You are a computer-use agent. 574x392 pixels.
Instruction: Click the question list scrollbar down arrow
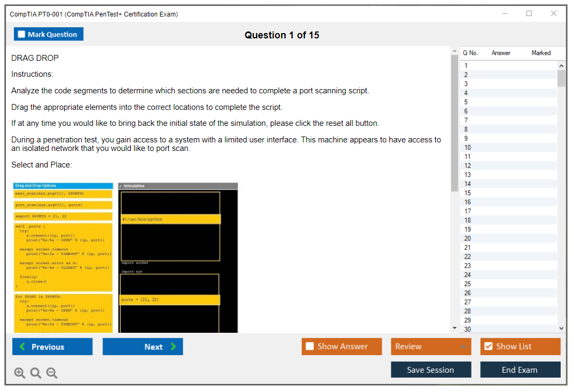point(561,329)
